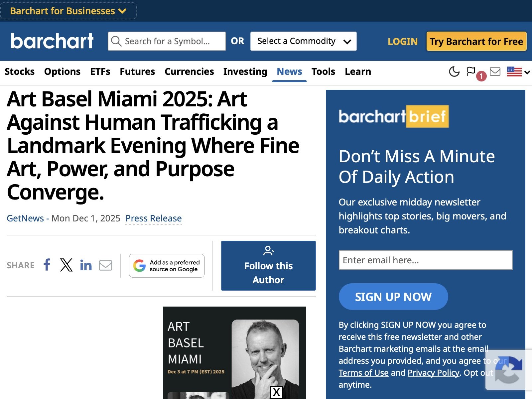Click the barchart logo
Viewport: 532px width, 399px height.
pyautogui.click(x=52, y=41)
